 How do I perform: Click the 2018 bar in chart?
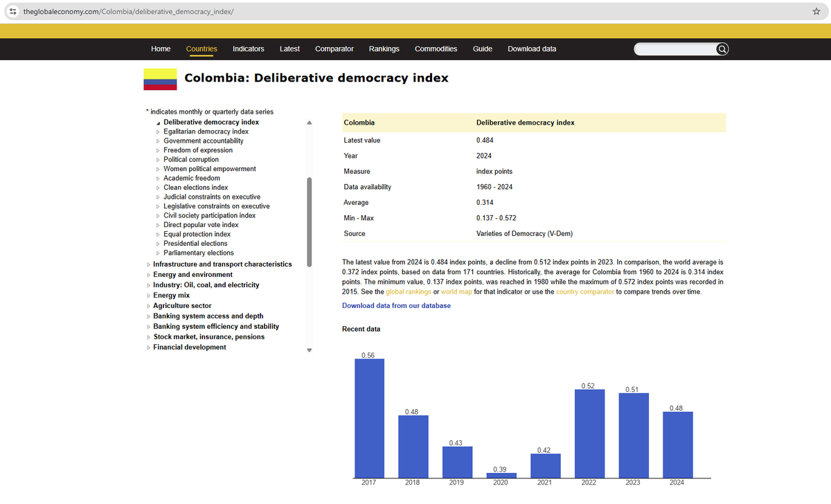coord(413,447)
